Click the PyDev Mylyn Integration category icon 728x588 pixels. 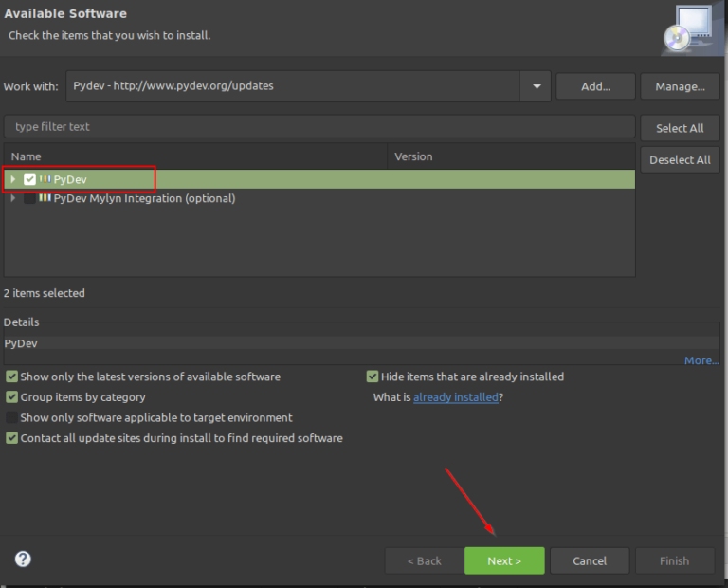pyautogui.click(x=45, y=198)
